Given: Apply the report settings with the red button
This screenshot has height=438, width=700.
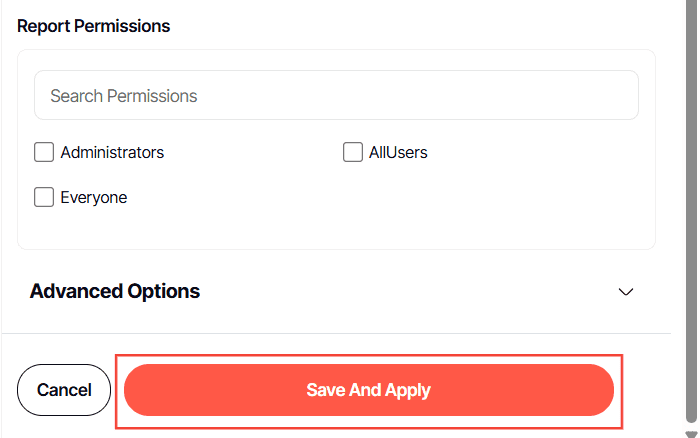Looking at the screenshot, I should pos(368,390).
